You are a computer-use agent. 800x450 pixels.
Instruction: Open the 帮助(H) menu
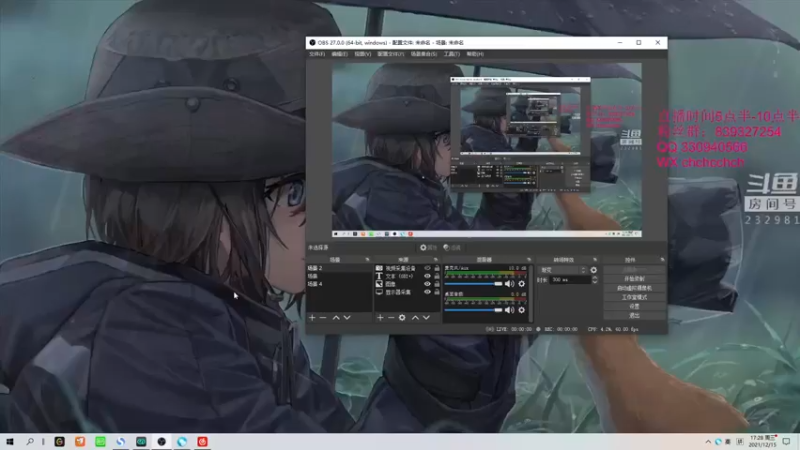point(475,54)
